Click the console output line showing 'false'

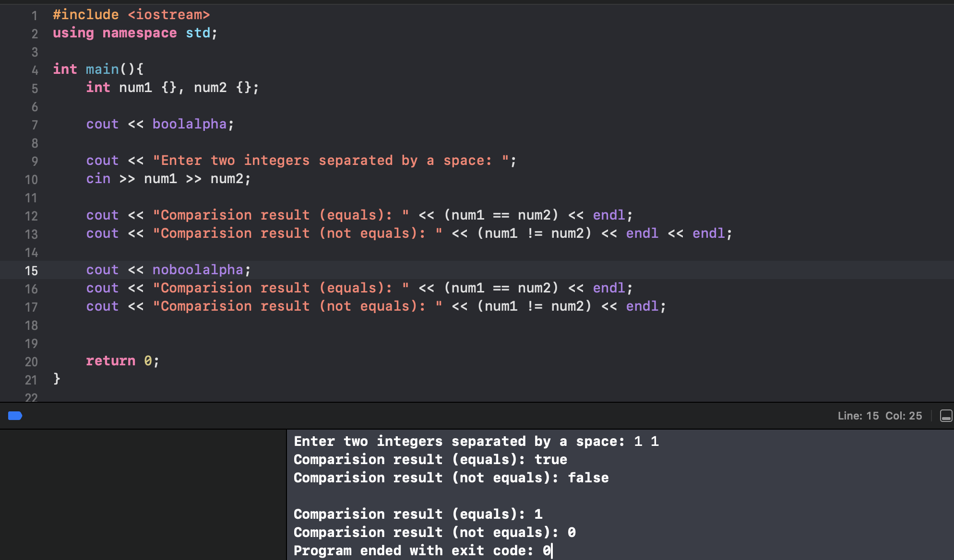coord(451,478)
